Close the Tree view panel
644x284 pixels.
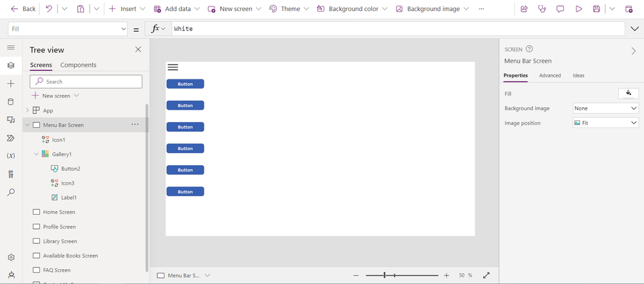[x=138, y=49]
